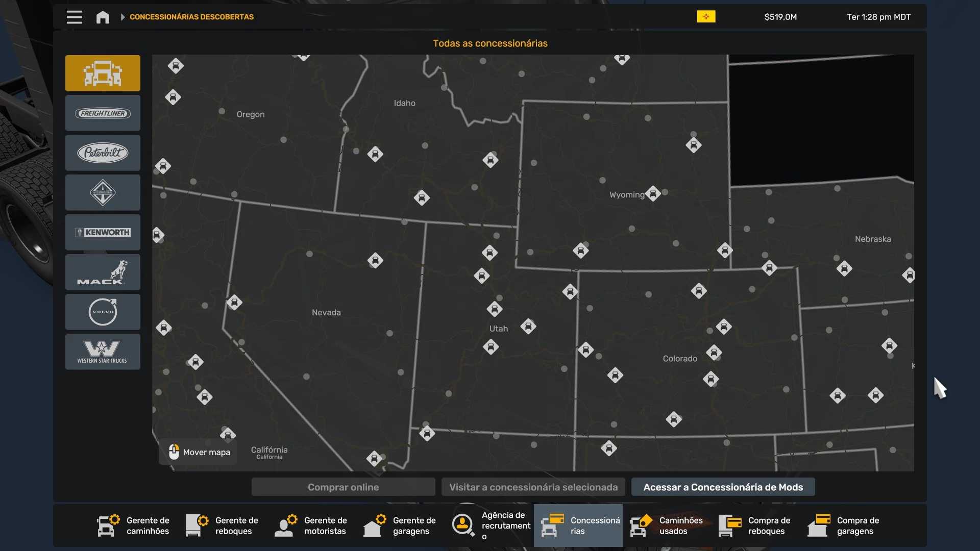The height and width of the screenshot is (551, 980).
Task: Go to the home screen icon
Action: 103,17
